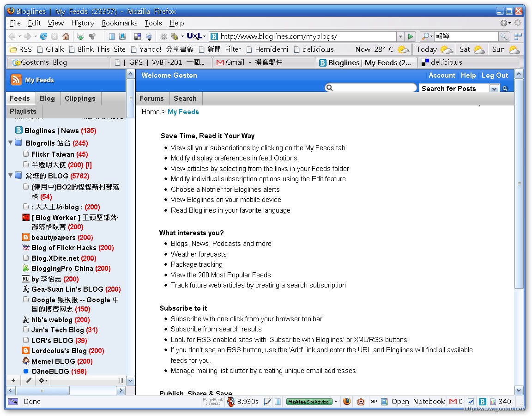Click the del.icio.us checkered toolbar icon
Screen dimensions: 532x416
pyautogui.click(x=138, y=37)
